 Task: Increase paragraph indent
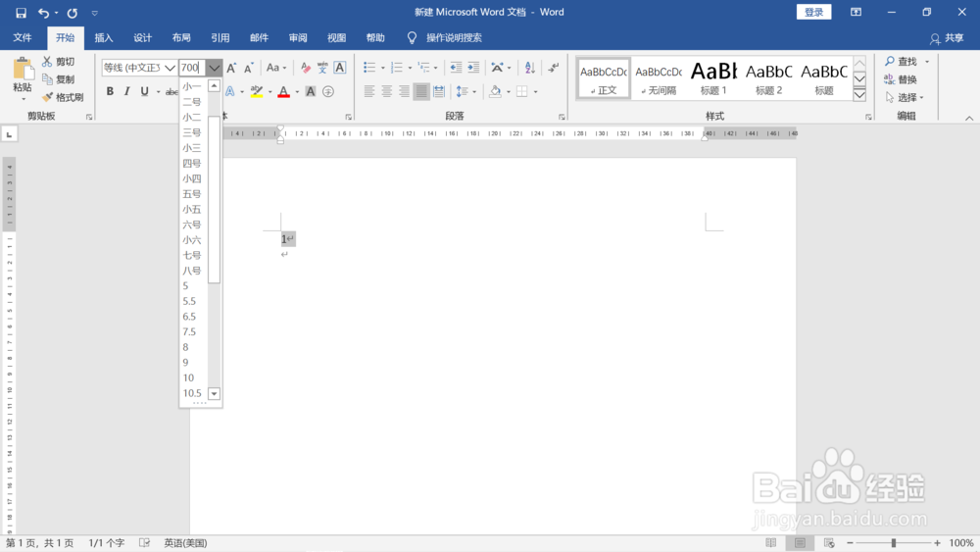click(x=473, y=68)
